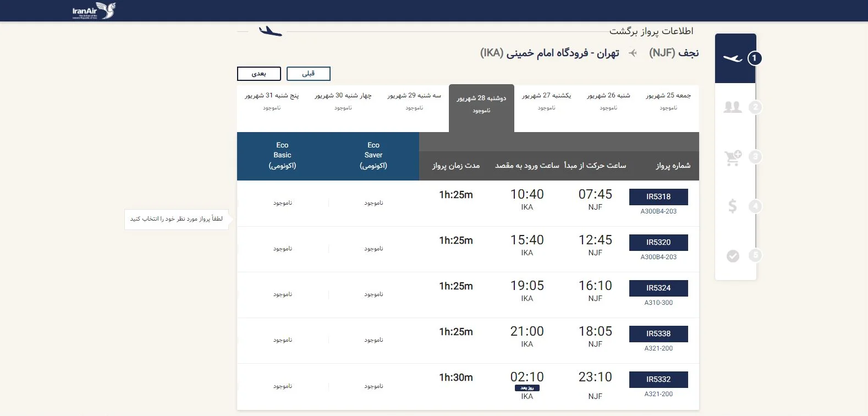Viewport: 868px width, 416px height.
Task: Click the passengers step icon
Action: (x=733, y=107)
